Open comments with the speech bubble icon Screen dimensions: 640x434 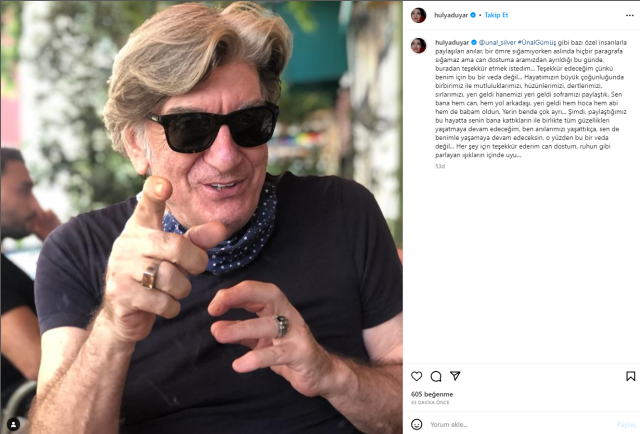tap(436, 376)
